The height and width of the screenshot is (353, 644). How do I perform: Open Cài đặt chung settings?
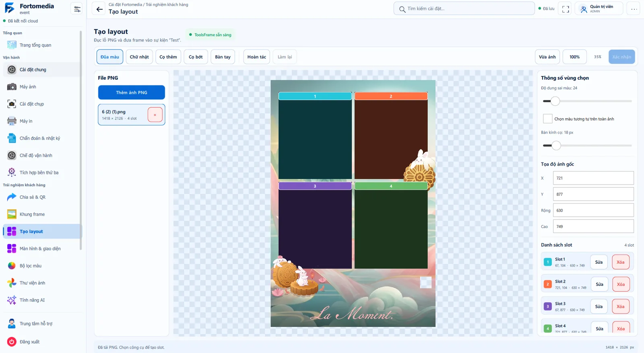tap(42, 70)
